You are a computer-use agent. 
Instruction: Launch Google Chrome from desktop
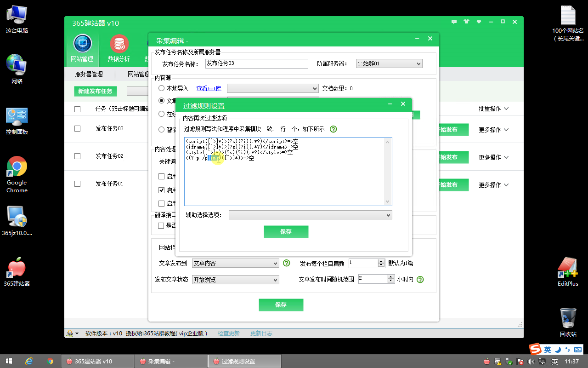17,174
